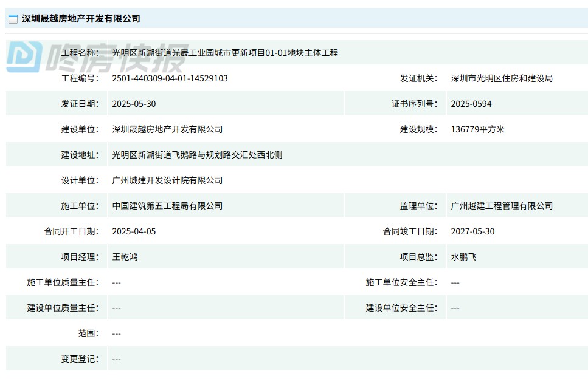Select project name 光明区新湖街道光晟工业园城市更新项目01-01地块主体工程
The width and height of the screenshot is (588, 382).
225,53
